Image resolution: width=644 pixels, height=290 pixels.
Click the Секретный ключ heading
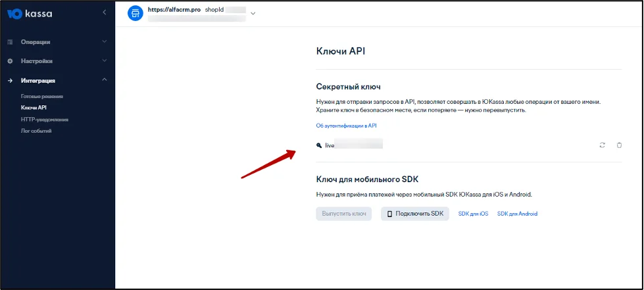pos(348,87)
